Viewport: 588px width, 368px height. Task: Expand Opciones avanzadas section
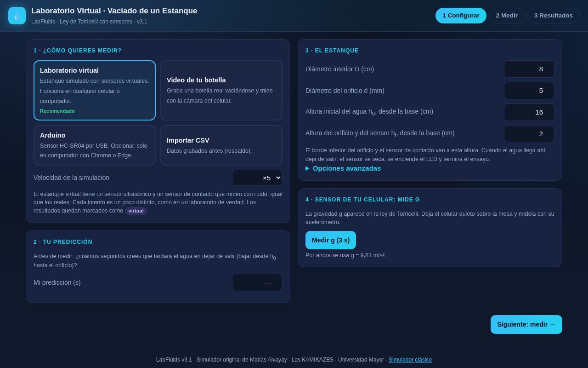point(343,168)
